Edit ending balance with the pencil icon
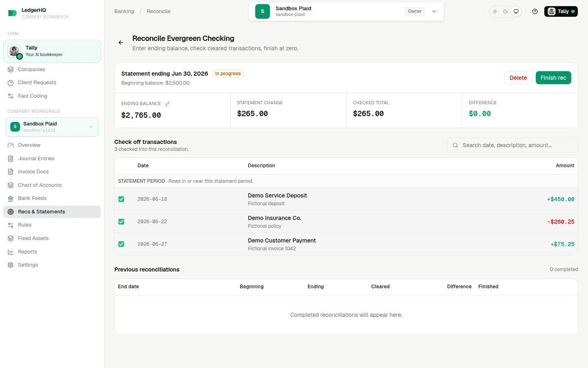 click(x=167, y=104)
